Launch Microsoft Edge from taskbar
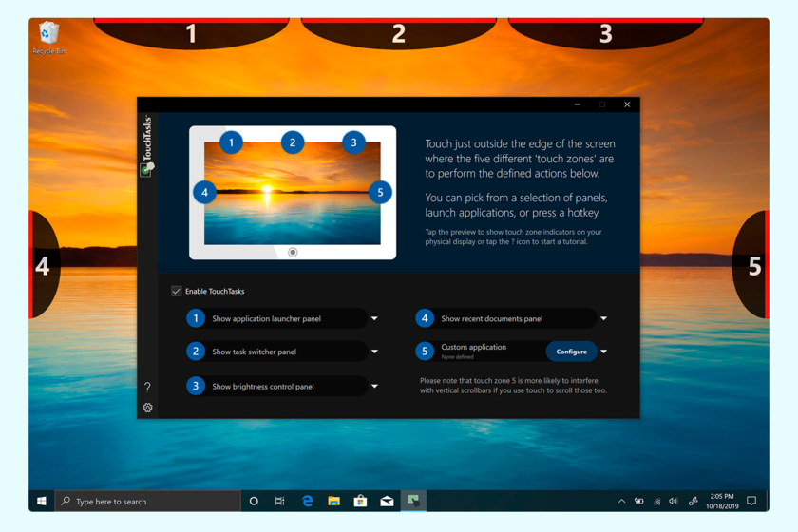 pyautogui.click(x=308, y=502)
